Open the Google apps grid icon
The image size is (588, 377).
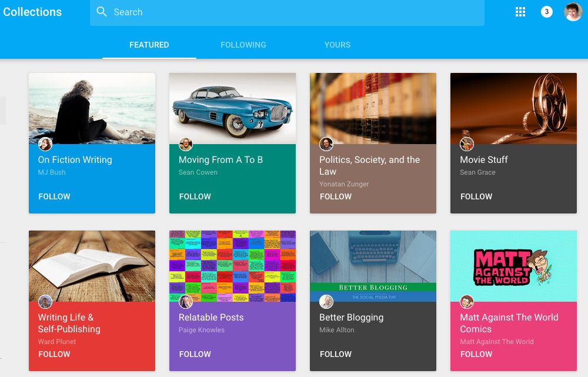click(520, 12)
